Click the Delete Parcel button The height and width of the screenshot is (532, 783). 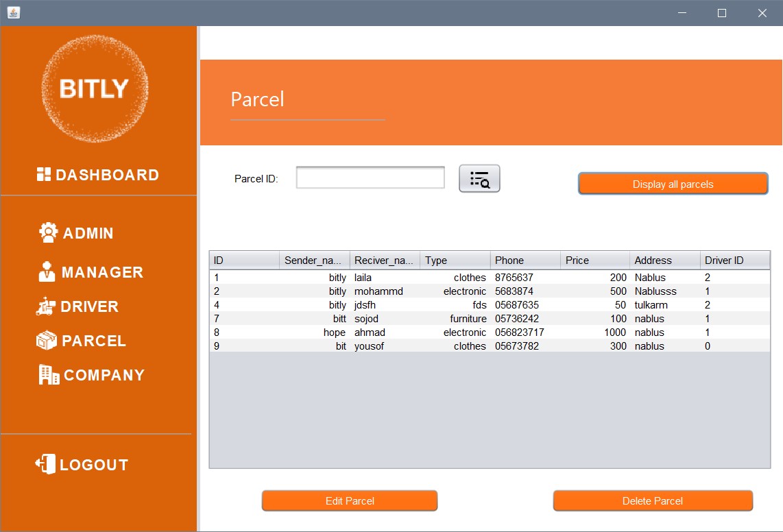coord(653,500)
